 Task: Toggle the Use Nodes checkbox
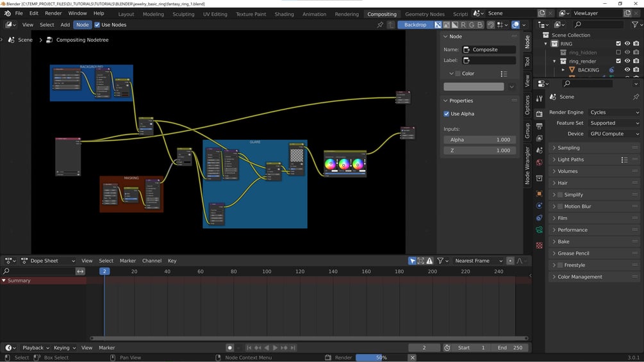click(97, 24)
